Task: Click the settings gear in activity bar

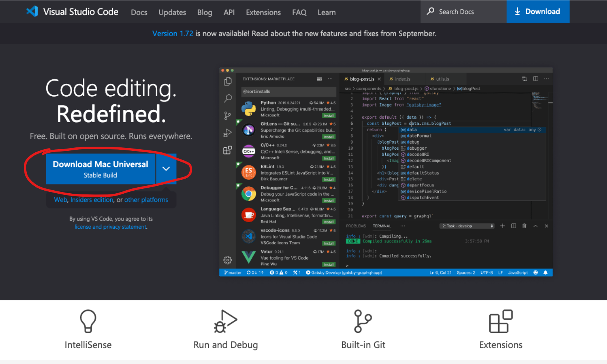Action: pyautogui.click(x=228, y=260)
